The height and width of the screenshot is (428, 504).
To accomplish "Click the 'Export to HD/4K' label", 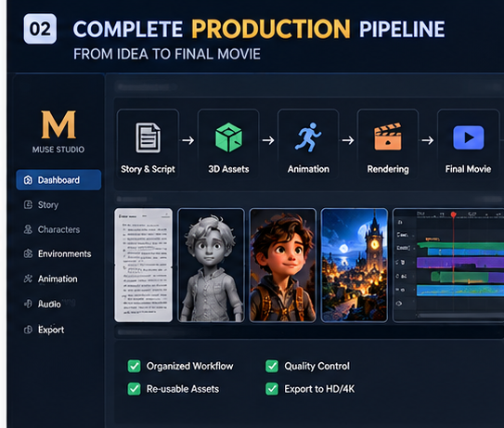I will click(x=319, y=389).
